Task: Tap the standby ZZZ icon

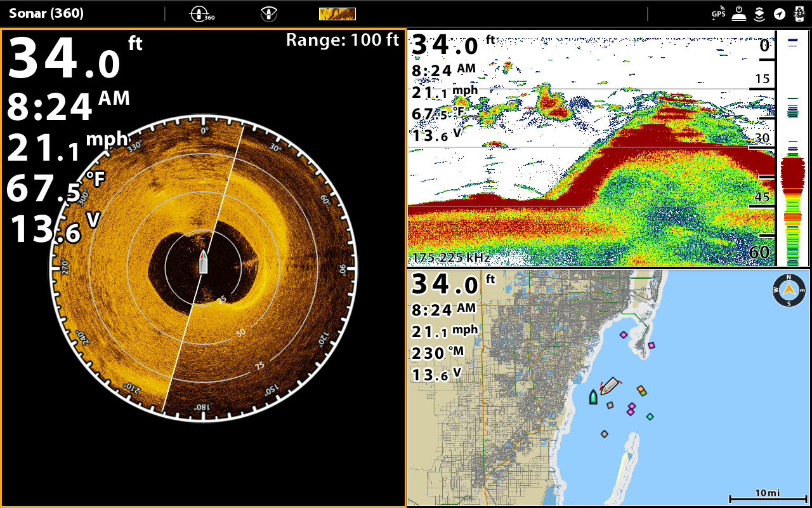Action: 799,13
